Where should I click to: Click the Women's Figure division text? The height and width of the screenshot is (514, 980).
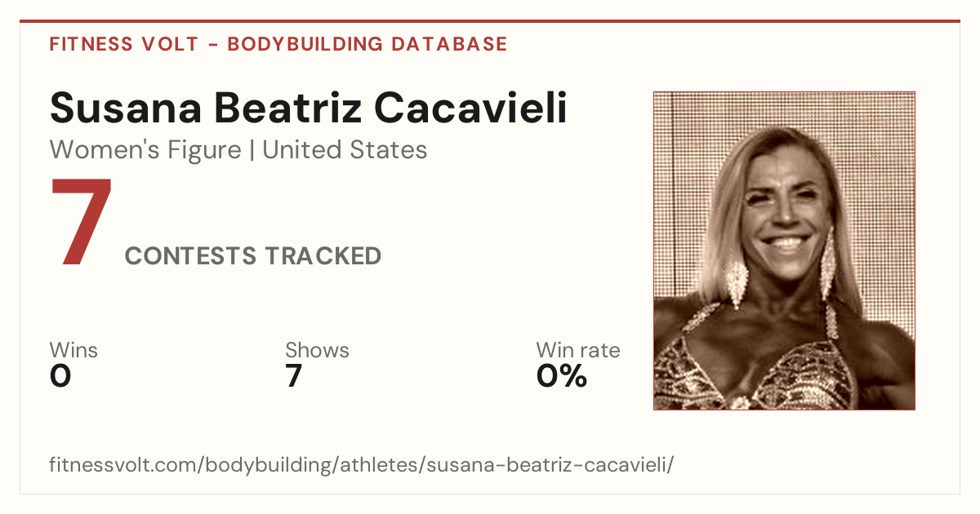[145, 150]
